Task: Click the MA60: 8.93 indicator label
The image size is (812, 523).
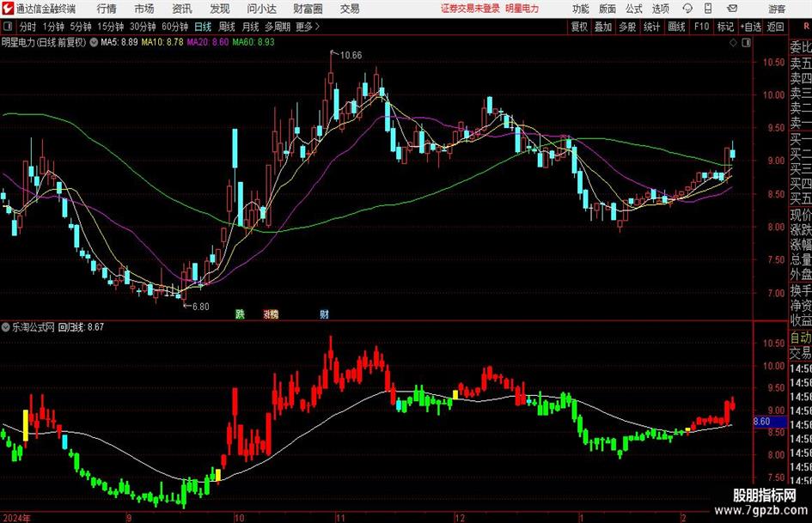Action: tap(253, 42)
